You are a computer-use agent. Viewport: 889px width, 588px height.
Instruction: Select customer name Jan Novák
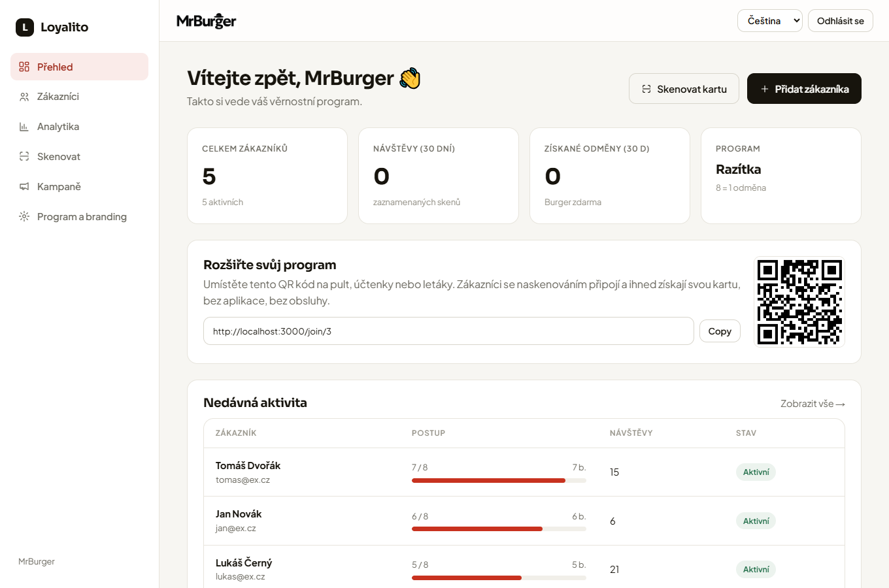pyautogui.click(x=239, y=514)
